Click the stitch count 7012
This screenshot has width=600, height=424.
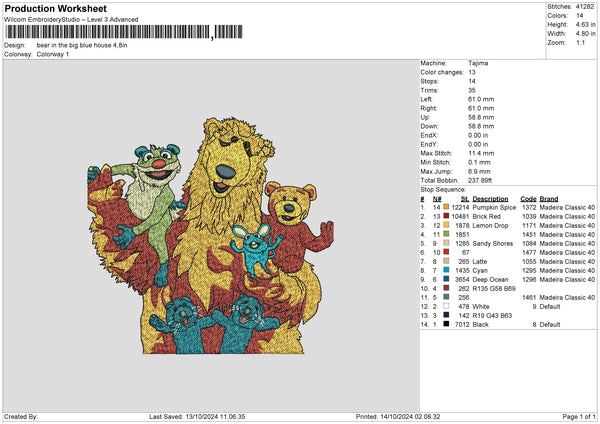462,325
